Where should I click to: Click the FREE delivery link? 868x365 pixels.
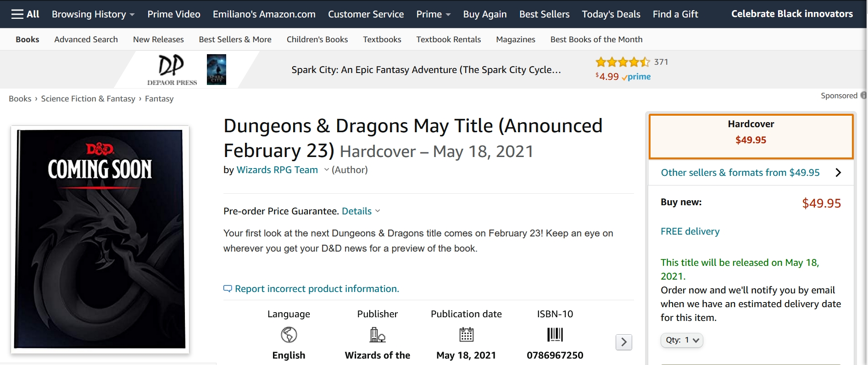tap(690, 231)
